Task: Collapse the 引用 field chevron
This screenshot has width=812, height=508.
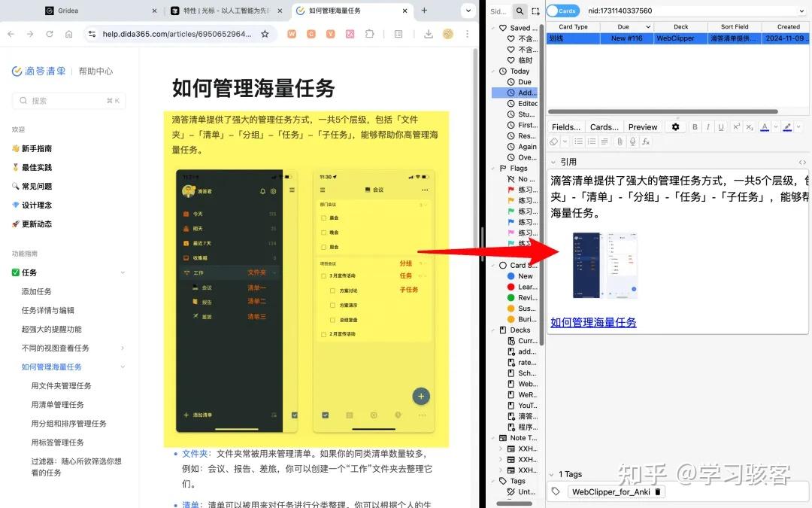Action: 553,161
